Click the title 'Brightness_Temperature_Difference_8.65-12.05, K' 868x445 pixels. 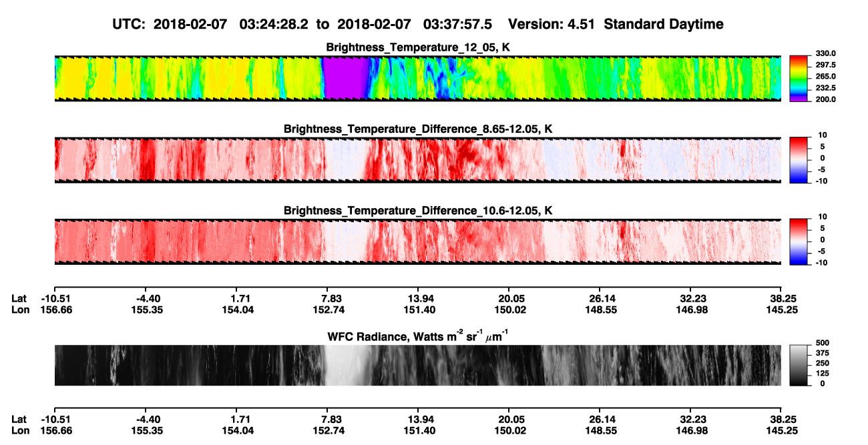pos(419,129)
